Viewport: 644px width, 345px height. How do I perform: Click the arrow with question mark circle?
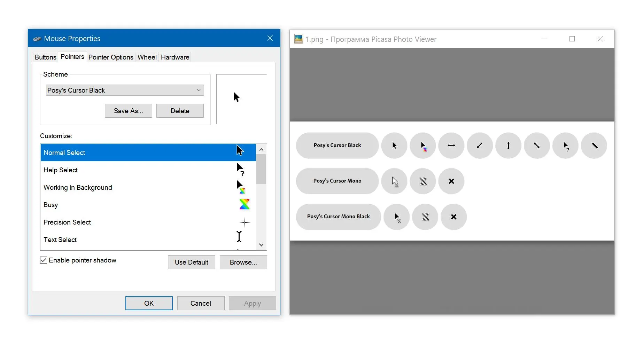point(566,146)
